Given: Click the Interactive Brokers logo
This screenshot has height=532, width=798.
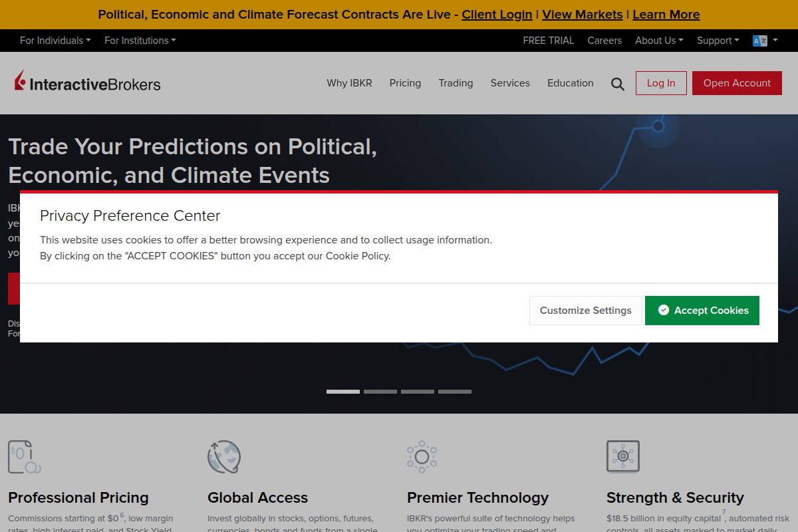Looking at the screenshot, I should click(88, 83).
